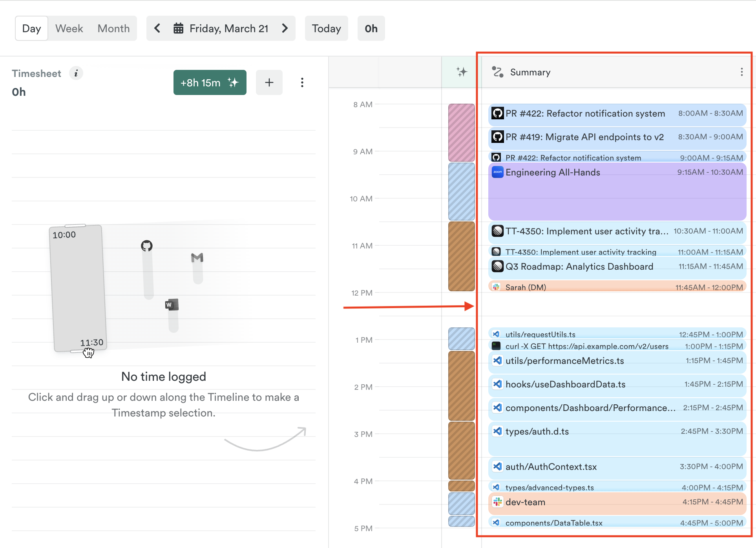Switch to Week view
The image size is (756, 548).
[69, 28]
